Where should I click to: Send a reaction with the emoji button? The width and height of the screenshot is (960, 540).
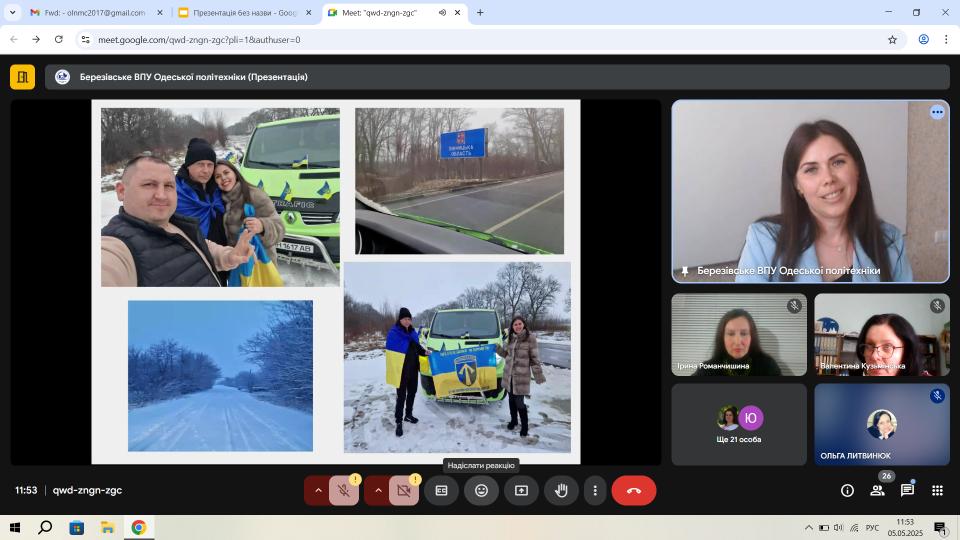tap(481, 491)
